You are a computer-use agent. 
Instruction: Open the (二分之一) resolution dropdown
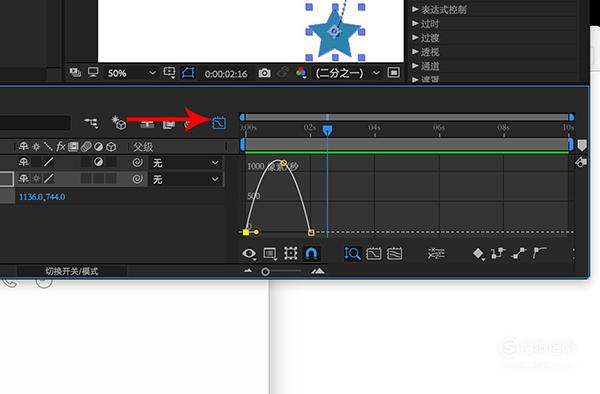[347, 73]
